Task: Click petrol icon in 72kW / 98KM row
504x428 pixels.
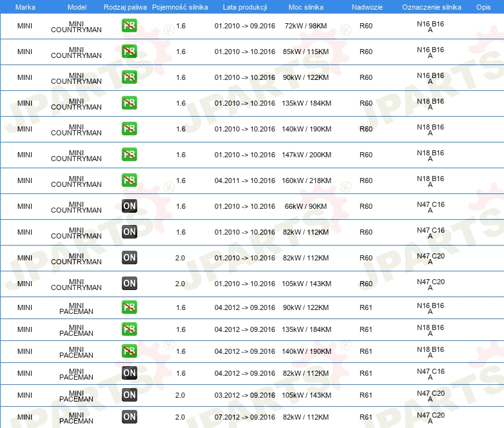Action: 129,26
